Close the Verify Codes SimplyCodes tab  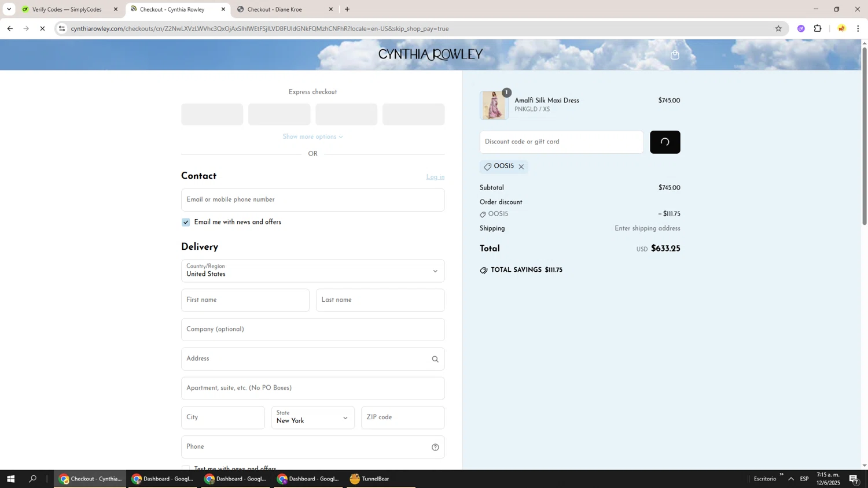click(116, 9)
